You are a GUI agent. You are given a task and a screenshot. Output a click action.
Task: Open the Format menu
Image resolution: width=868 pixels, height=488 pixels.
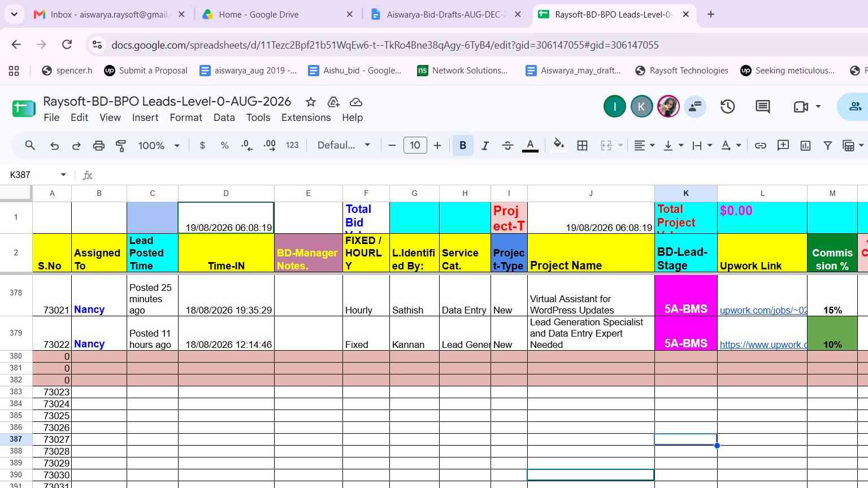[x=186, y=117]
